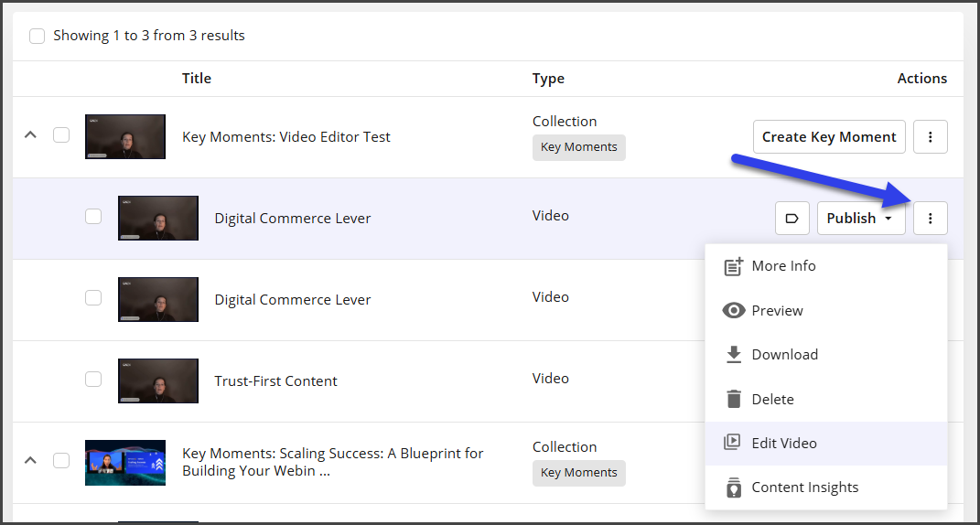Open Key Moments: Video Editor Test title
The width and height of the screenshot is (980, 525).
[286, 137]
